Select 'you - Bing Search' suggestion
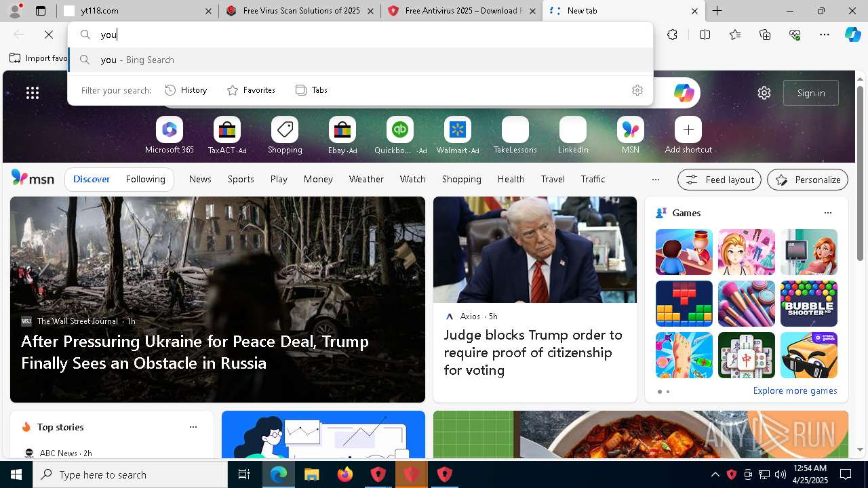868x488 pixels. coord(361,60)
